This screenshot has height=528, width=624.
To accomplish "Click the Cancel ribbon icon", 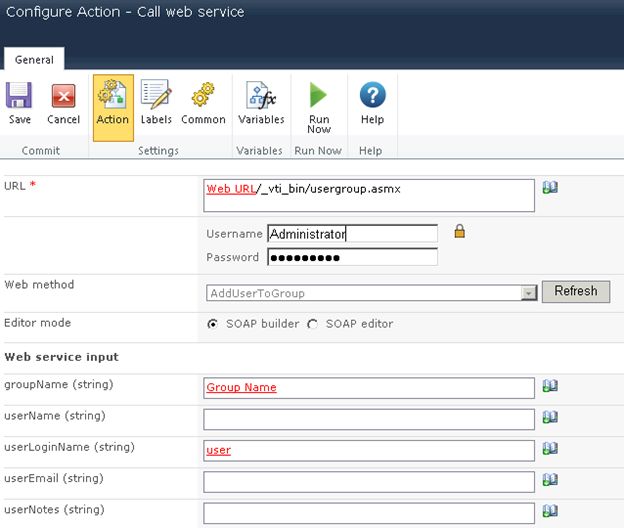I will tap(63, 96).
